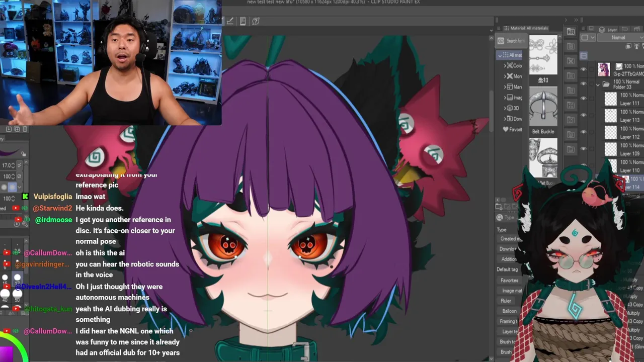Click the purple color swatch at bottom left
The width and height of the screenshot is (644, 362).
pos(6,354)
